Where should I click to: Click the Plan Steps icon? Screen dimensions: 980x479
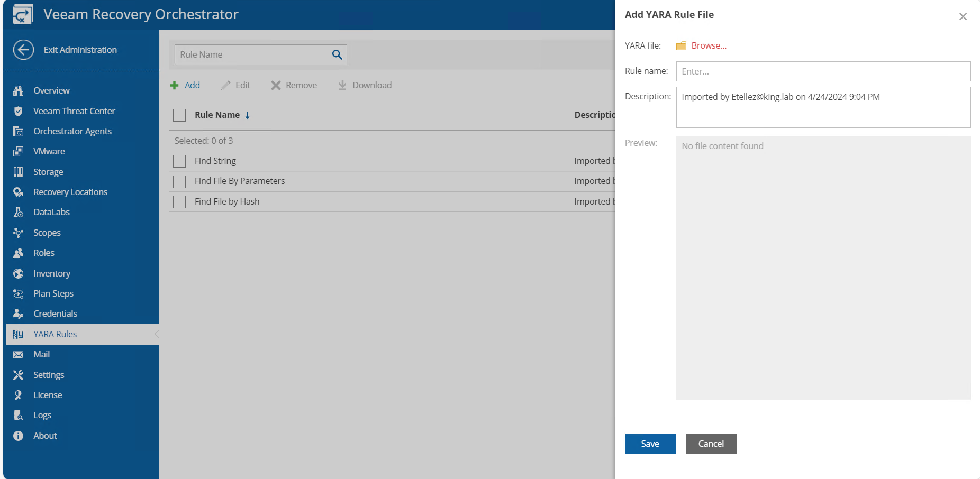tap(19, 293)
